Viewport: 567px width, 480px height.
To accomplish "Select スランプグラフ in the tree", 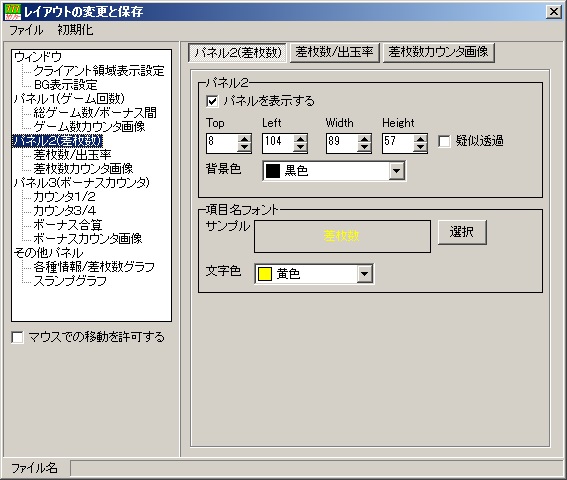I will coord(70,281).
